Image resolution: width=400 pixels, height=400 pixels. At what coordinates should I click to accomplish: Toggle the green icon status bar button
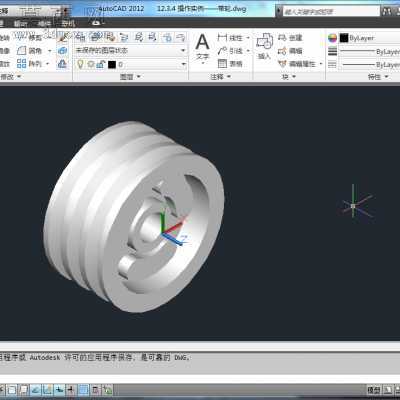coord(107,390)
